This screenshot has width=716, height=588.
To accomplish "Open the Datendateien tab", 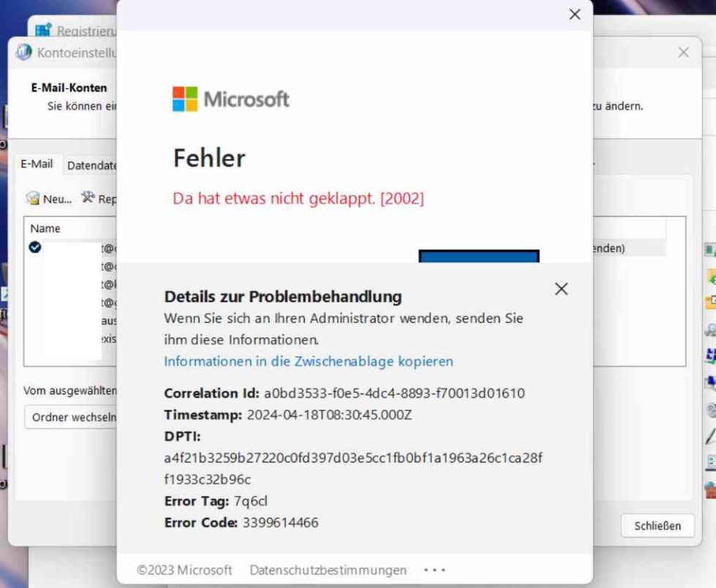I will pos(91,165).
